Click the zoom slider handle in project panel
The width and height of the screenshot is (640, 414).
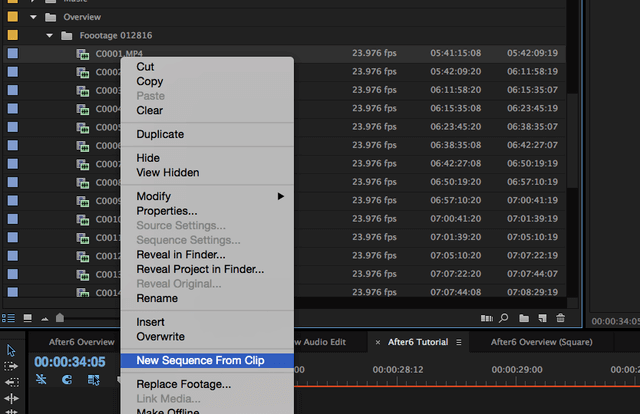click(60, 317)
